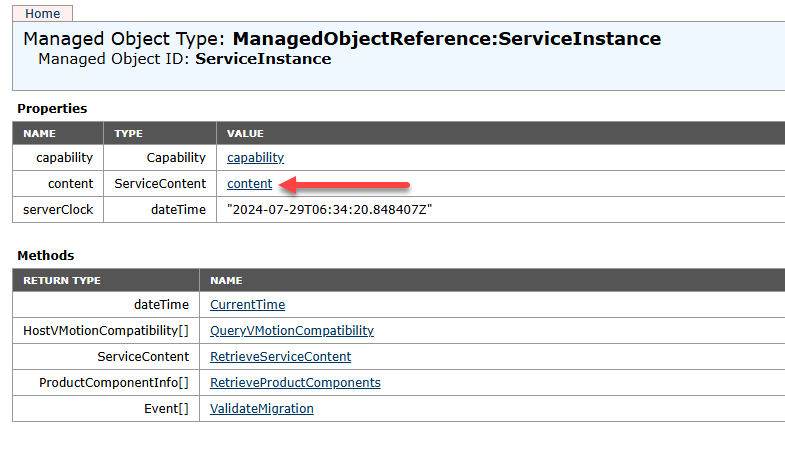The height and width of the screenshot is (452, 785).
Task: Click the Event[] return type cell
Action: (166, 409)
